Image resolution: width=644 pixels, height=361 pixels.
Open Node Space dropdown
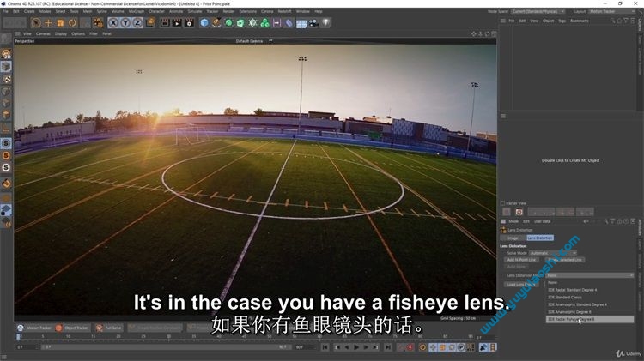538,11
